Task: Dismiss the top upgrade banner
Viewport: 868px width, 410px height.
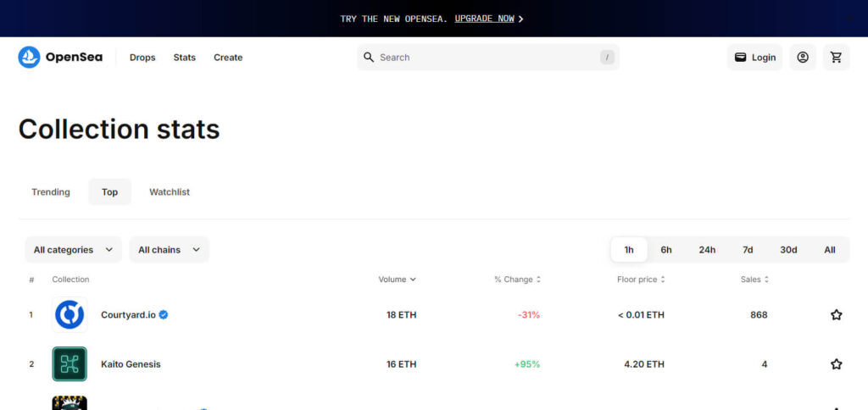Action: coord(849,19)
